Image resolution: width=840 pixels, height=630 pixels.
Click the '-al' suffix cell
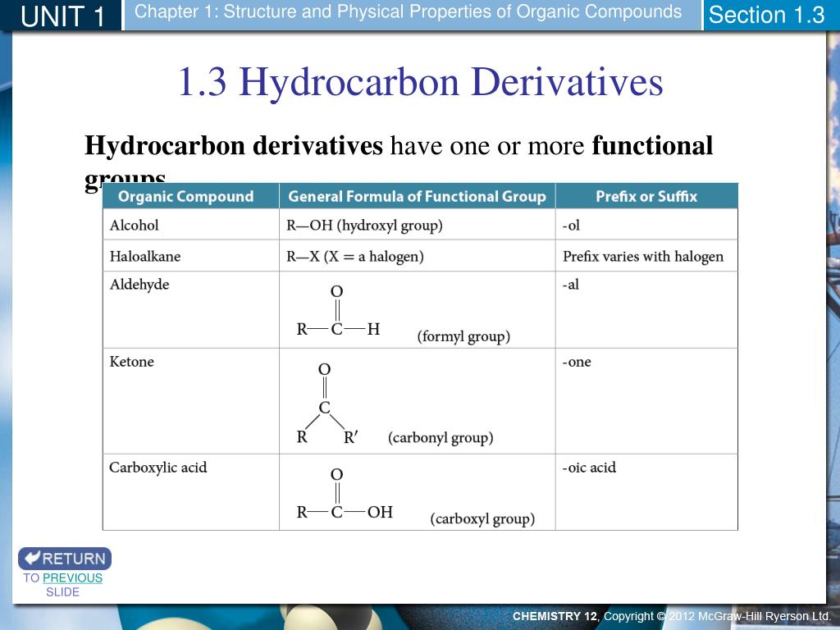pyautogui.click(x=646, y=309)
